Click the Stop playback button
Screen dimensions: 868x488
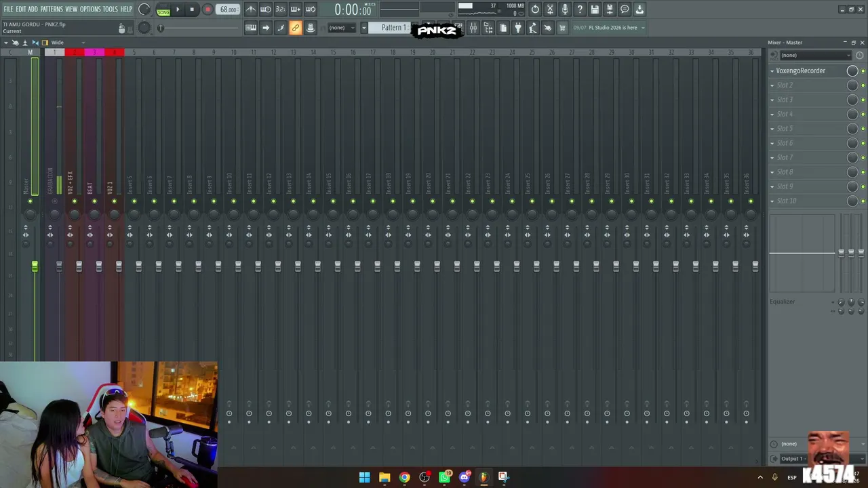point(192,9)
